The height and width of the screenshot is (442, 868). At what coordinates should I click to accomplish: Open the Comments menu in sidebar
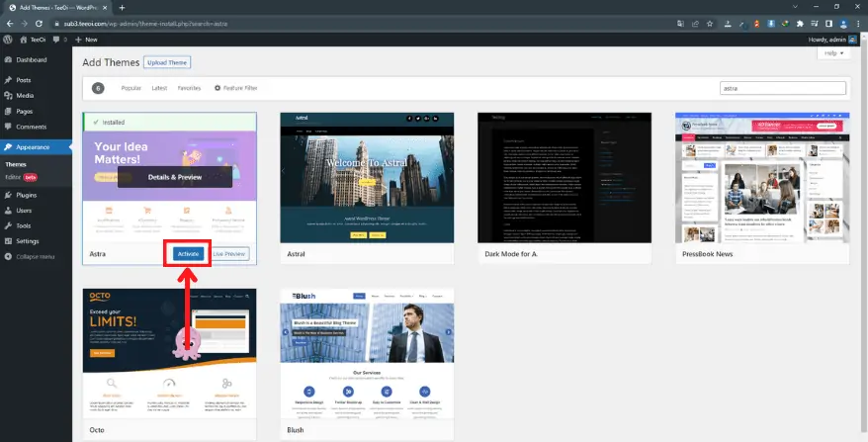(36, 127)
